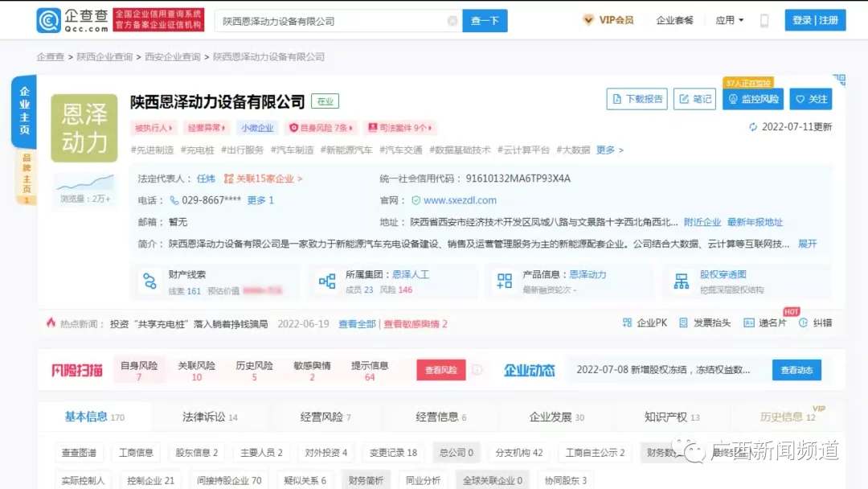Expand 司法案件 9个 tag

pos(399,128)
